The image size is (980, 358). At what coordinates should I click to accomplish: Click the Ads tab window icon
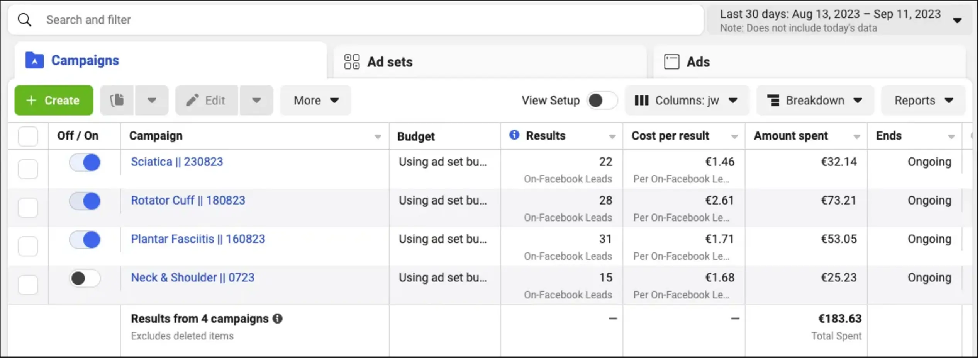671,62
